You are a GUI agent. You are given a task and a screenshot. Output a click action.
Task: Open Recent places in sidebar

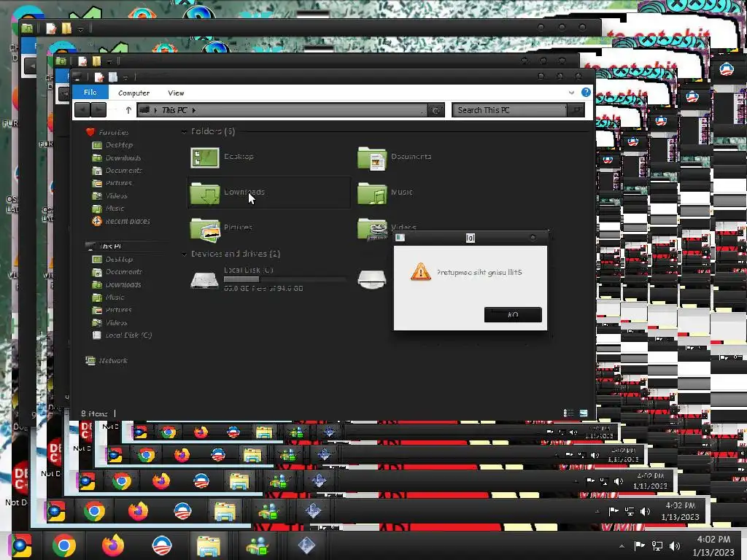127,221
